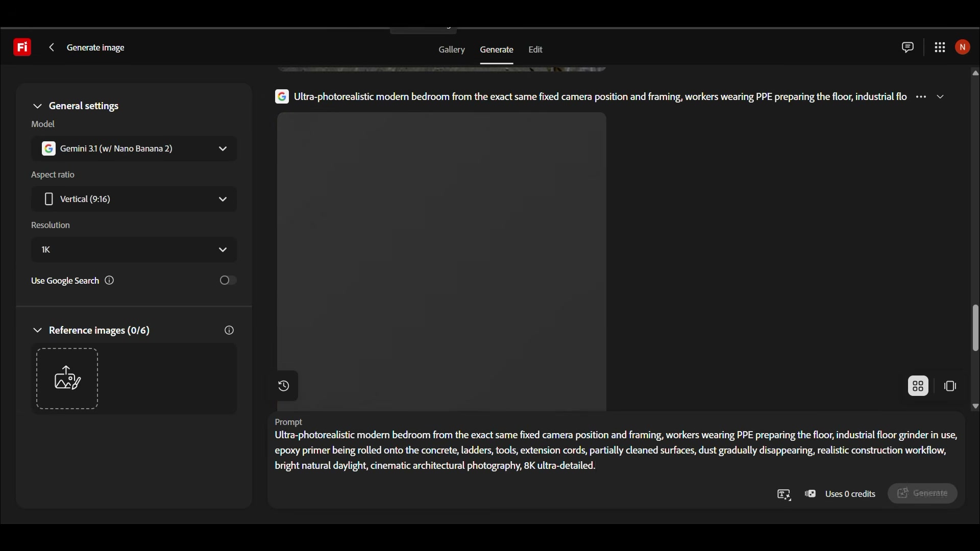Switch to single image view layout
Image resolution: width=980 pixels, height=551 pixels.
click(950, 387)
